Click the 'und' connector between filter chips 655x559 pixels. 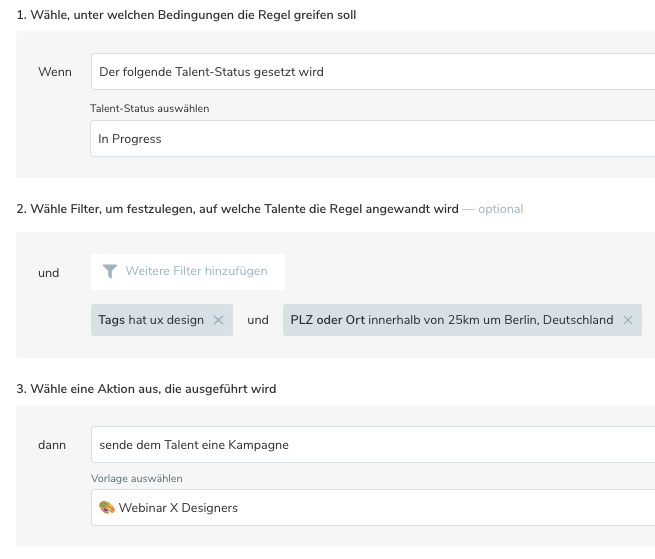258,320
